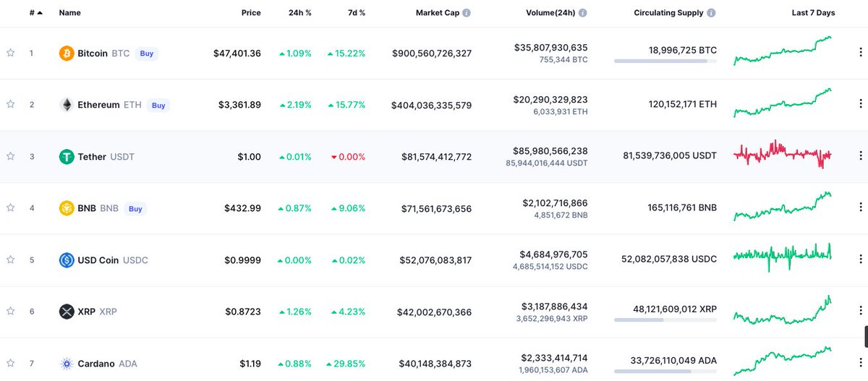Open Ethereum 7-day sparkline chart
The width and height of the screenshot is (868, 381).
coord(783,103)
